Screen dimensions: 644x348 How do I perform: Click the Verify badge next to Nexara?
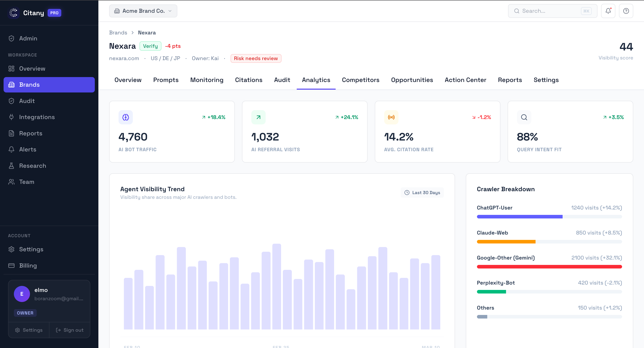(x=150, y=46)
